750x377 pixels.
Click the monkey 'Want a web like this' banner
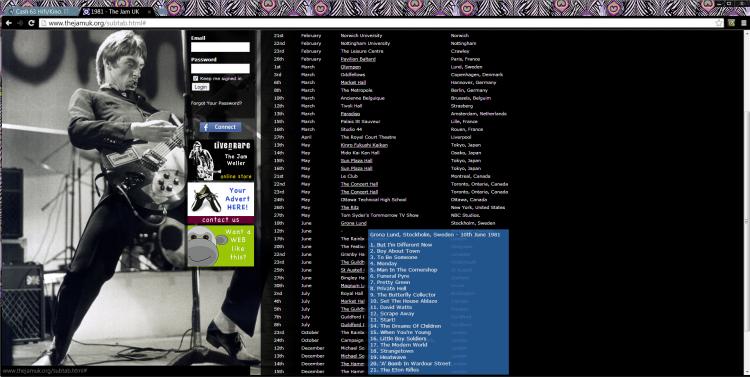tap(221, 245)
